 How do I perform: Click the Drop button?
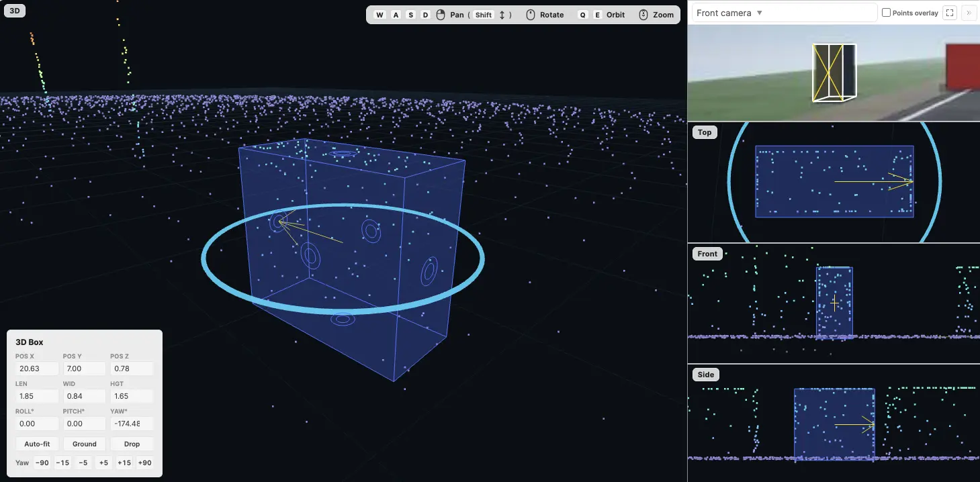point(132,444)
